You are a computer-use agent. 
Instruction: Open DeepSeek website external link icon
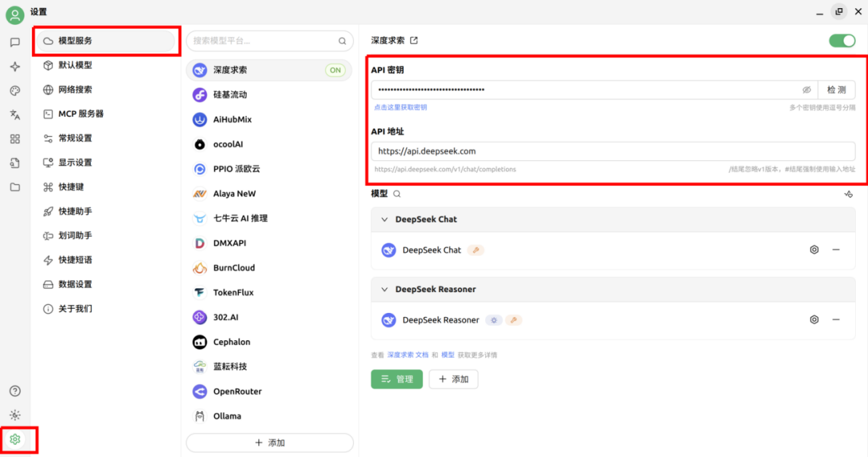pos(414,41)
